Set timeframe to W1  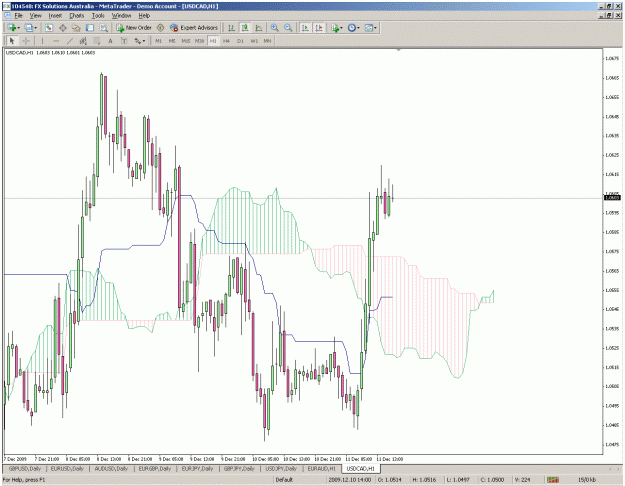(x=254, y=41)
